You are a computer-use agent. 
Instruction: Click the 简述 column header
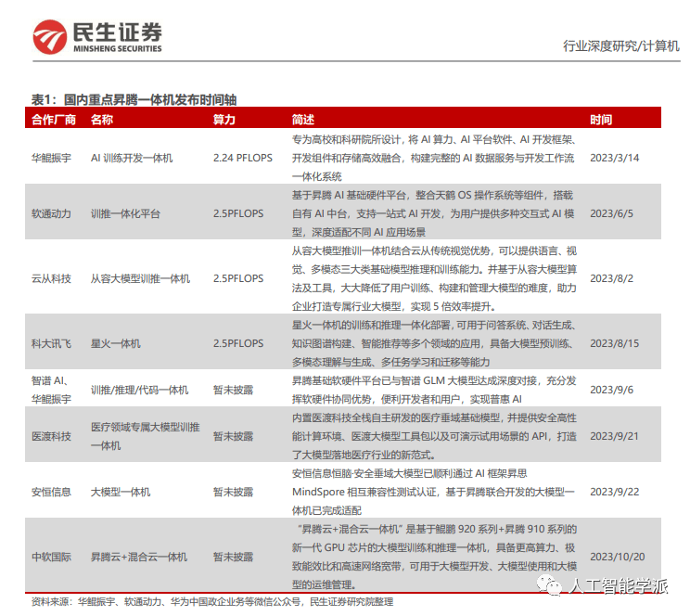click(x=303, y=120)
